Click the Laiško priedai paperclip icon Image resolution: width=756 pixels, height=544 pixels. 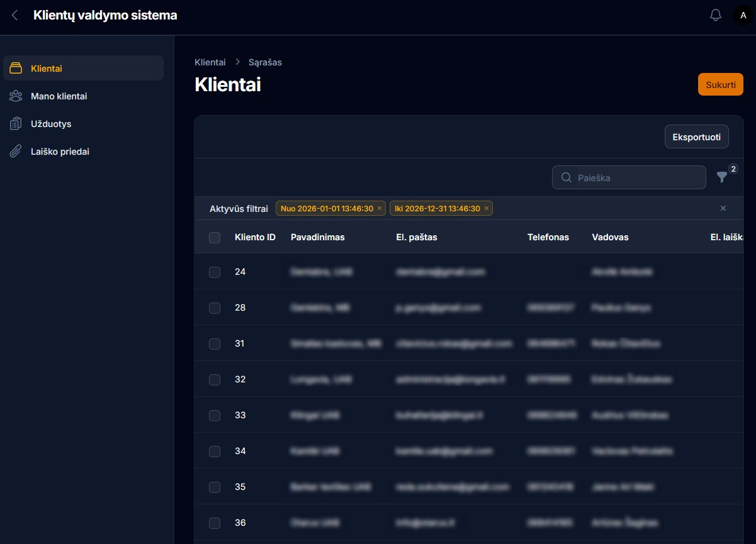tap(16, 152)
